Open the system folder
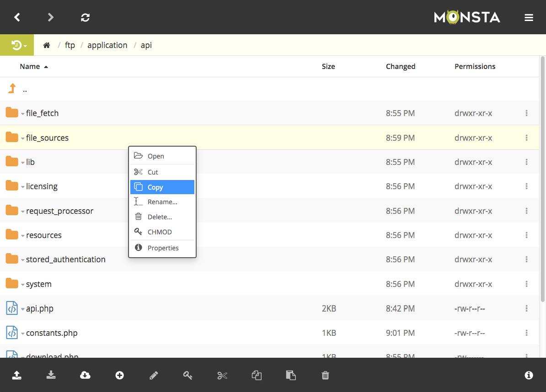Viewport: 546px width, 392px height. (39, 284)
